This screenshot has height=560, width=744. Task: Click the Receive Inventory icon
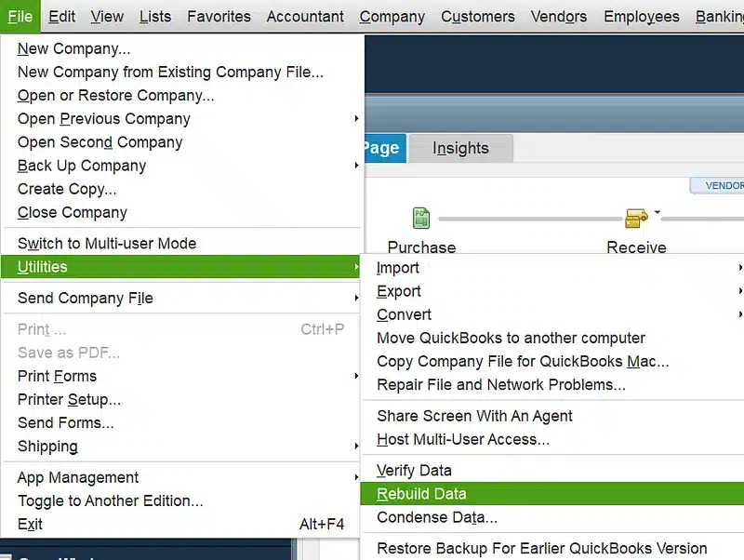point(636,219)
